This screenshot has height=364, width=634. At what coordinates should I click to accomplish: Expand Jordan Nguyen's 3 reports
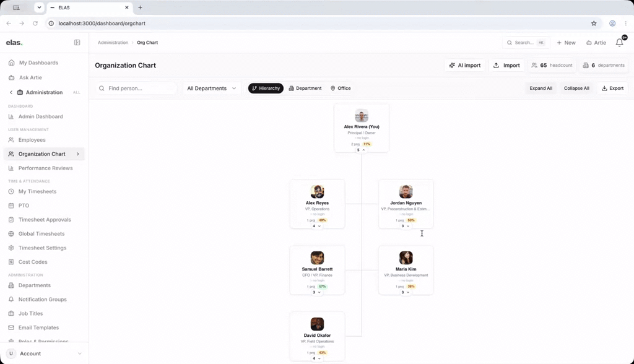coord(406,226)
